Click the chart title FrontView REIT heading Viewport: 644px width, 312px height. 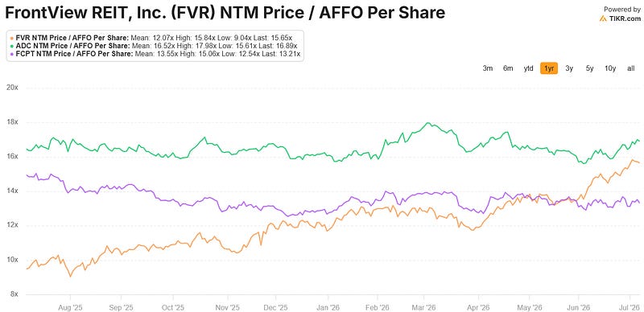click(x=225, y=13)
